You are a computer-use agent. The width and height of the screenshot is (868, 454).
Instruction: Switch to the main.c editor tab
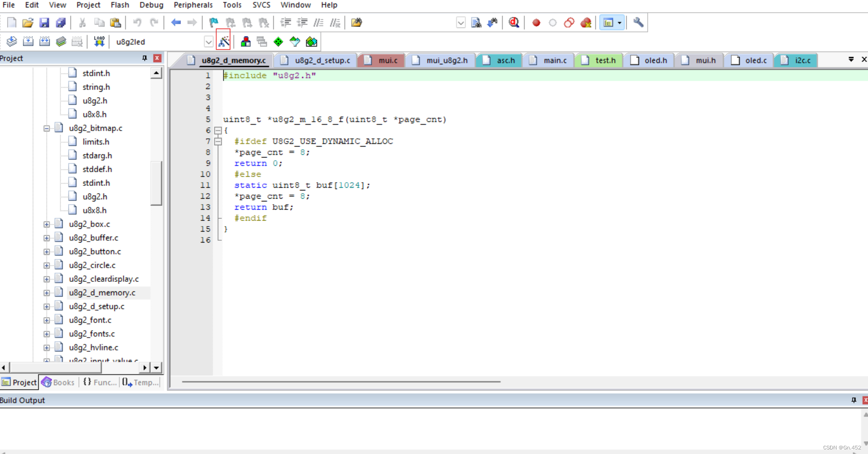pyautogui.click(x=549, y=60)
